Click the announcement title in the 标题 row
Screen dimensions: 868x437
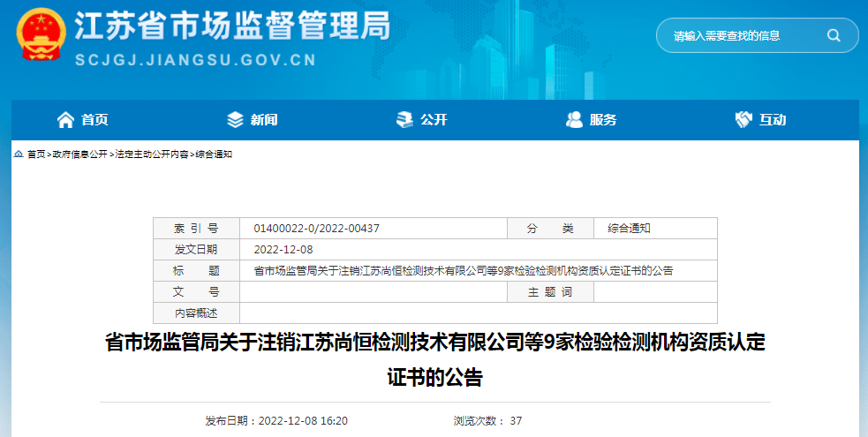click(463, 271)
